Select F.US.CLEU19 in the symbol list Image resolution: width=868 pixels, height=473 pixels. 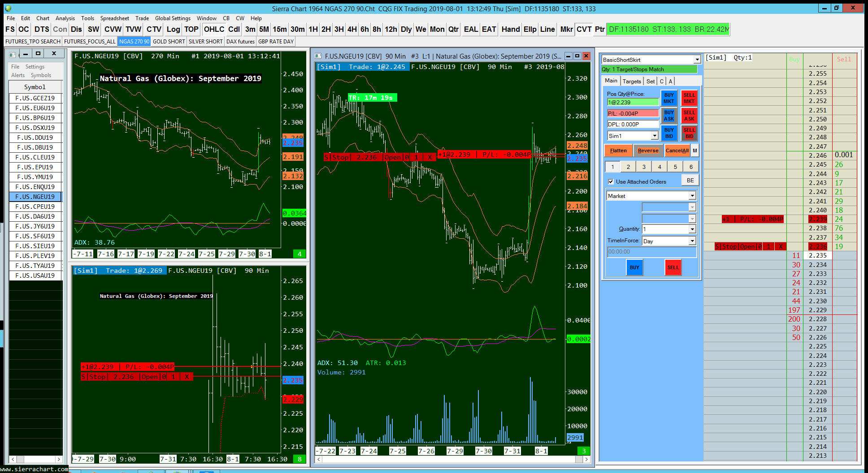pos(35,157)
